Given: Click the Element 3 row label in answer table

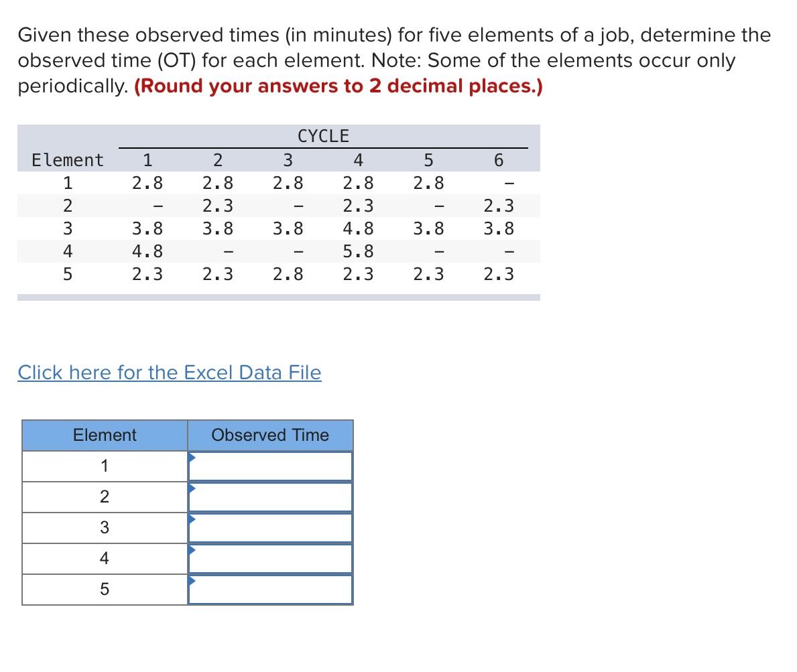Looking at the screenshot, I should pyautogui.click(x=104, y=527).
